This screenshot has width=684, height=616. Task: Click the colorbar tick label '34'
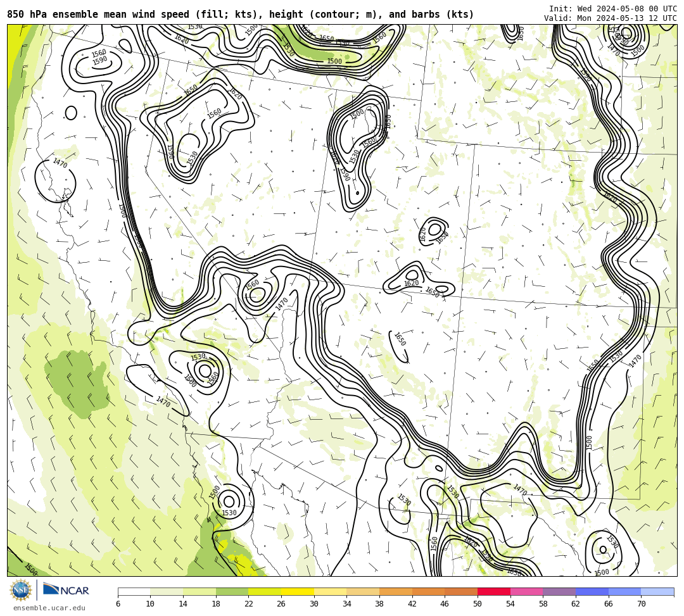tap(347, 604)
